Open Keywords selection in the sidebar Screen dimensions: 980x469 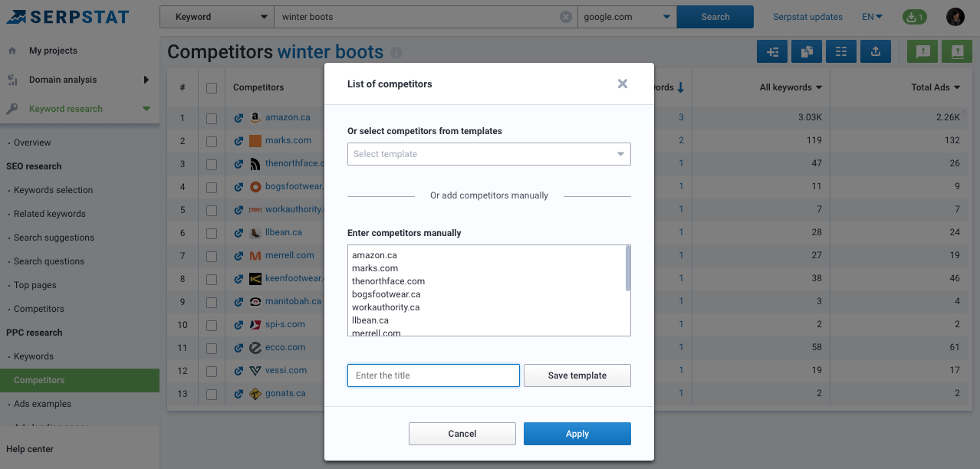click(x=53, y=190)
